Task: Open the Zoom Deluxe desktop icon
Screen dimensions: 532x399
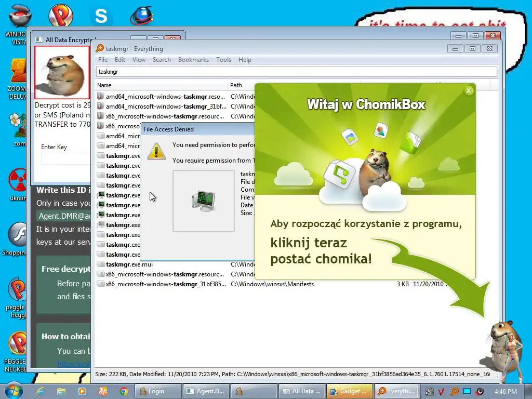Action: [18, 71]
